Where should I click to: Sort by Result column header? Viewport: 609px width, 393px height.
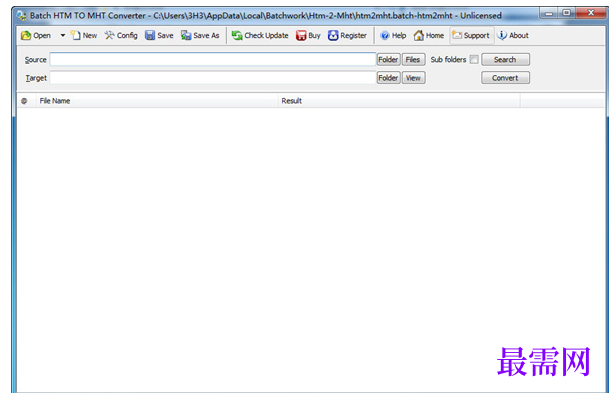click(x=399, y=101)
